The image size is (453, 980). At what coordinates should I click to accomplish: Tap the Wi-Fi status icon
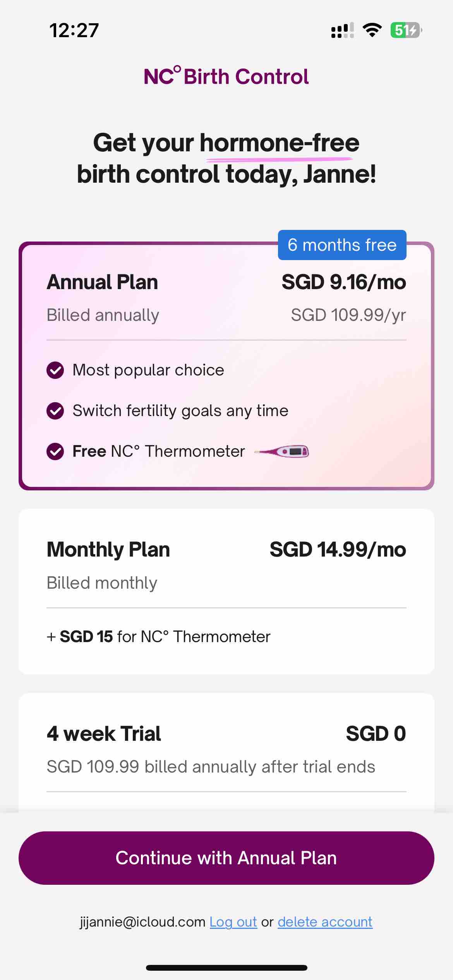click(372, 30)
